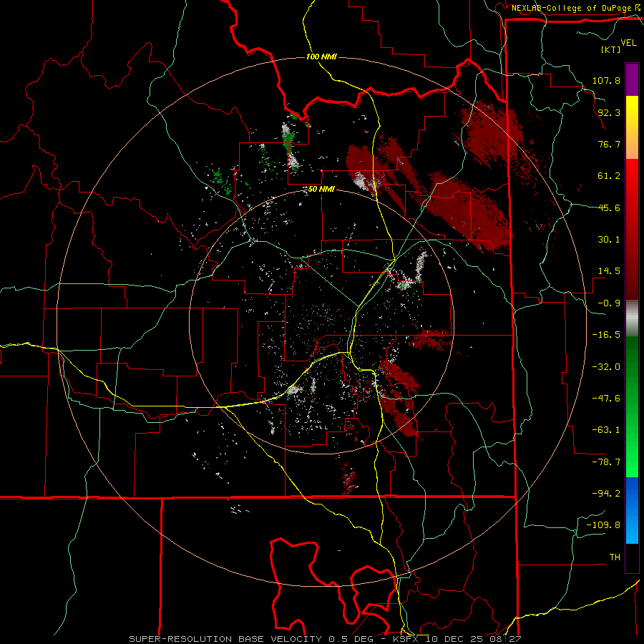Click the 45.6 velocity scale value

(x=609, y=208)
